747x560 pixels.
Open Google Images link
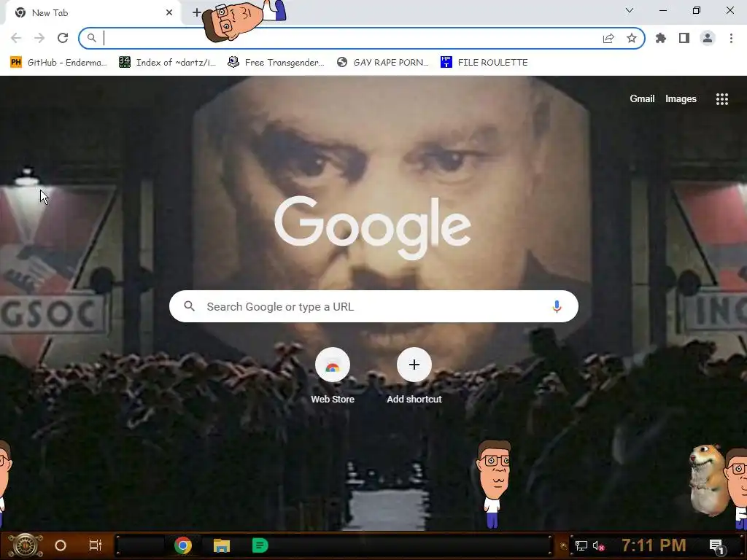click(681, 99)
